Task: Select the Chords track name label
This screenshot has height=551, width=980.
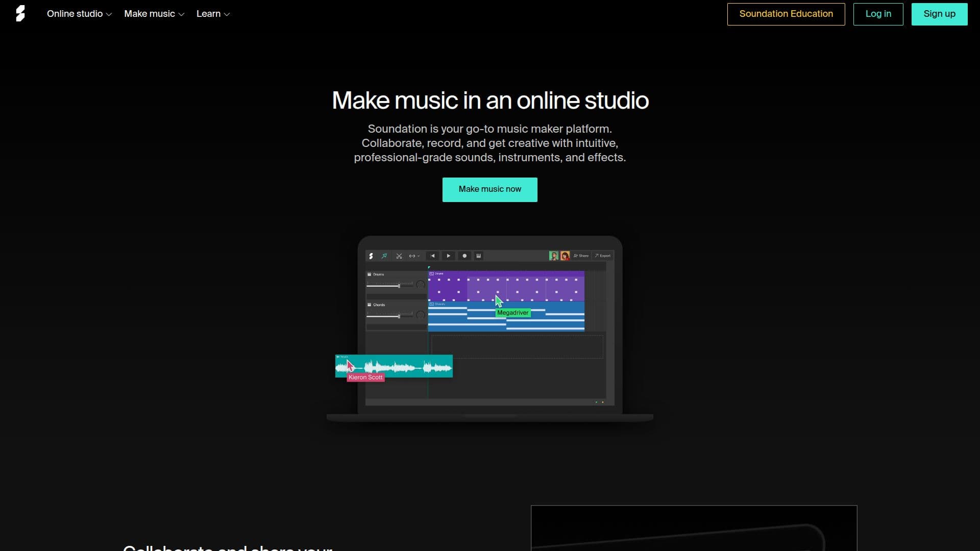Action: [379, 305]
